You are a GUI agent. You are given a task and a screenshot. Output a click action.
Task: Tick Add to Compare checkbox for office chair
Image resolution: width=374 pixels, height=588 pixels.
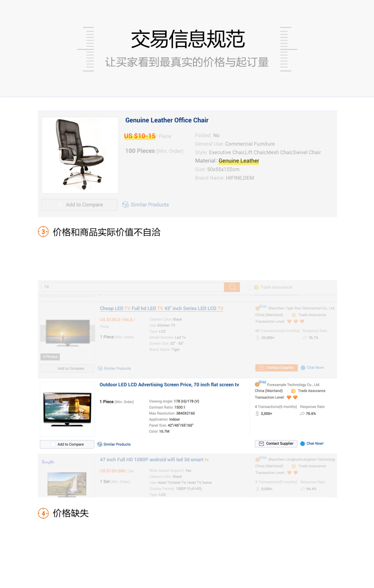pos(60,205)
